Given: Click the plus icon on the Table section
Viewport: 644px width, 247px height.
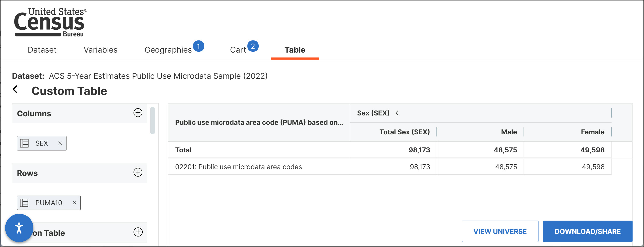Looking at the screenshot, I should point(138,232).
